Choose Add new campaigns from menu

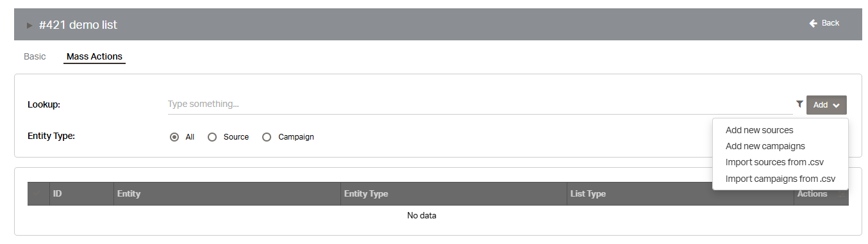(x=765, y=146)
